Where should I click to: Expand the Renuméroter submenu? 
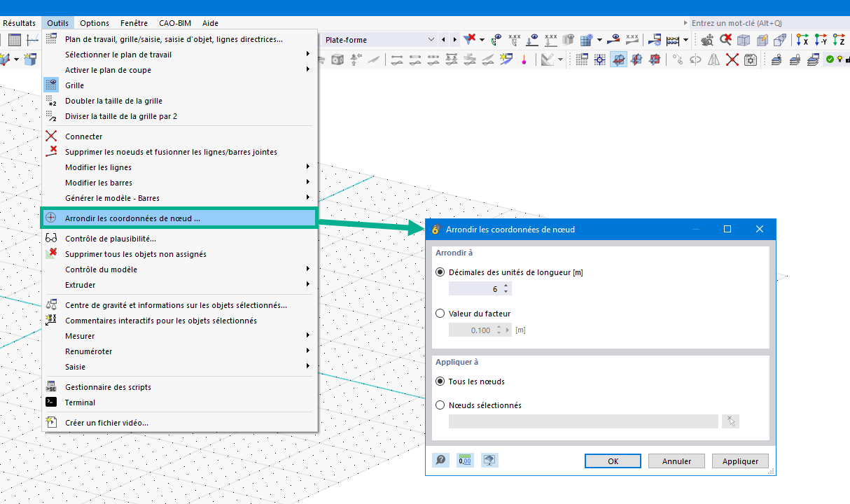(181, 351)
